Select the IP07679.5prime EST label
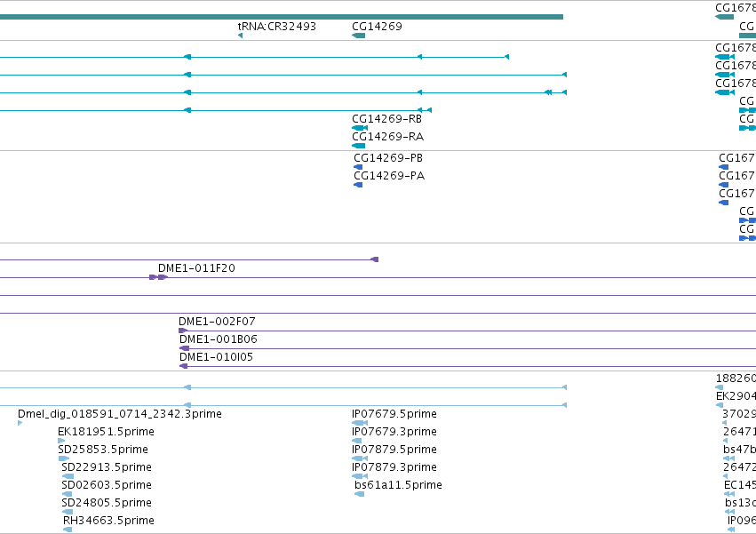The height and width of the screenshot is (534, 756). (394, 414)
